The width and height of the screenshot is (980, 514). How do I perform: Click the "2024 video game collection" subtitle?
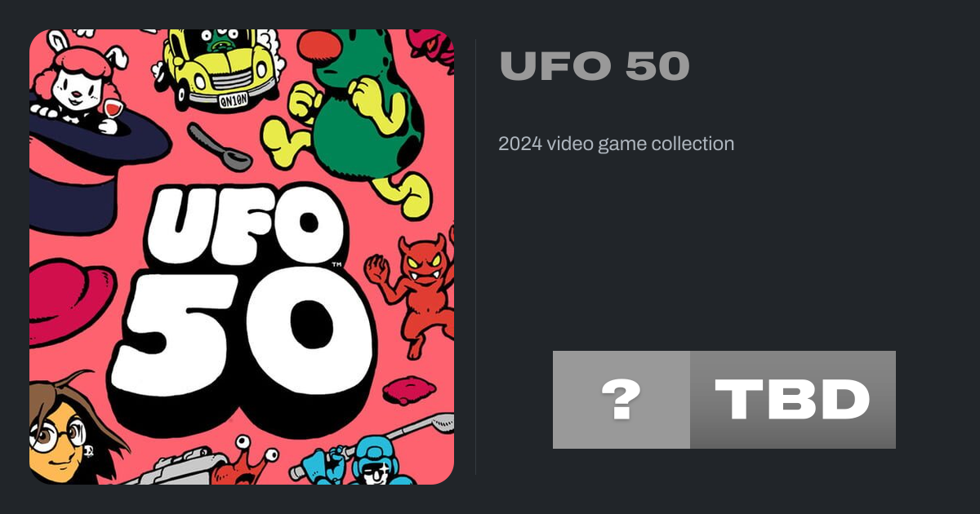point(616,144)
